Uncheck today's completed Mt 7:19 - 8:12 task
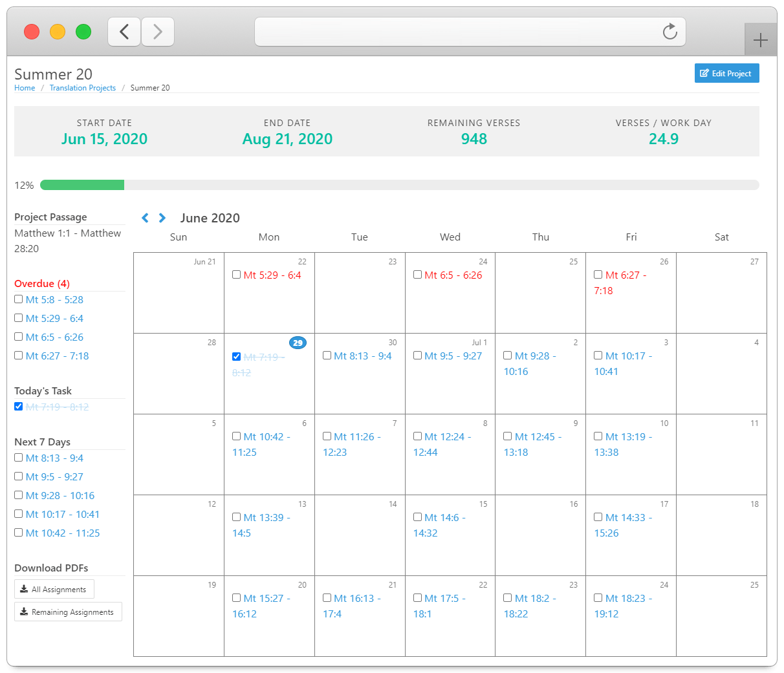The width and height of the screenshot is (784, 673). 18,406
